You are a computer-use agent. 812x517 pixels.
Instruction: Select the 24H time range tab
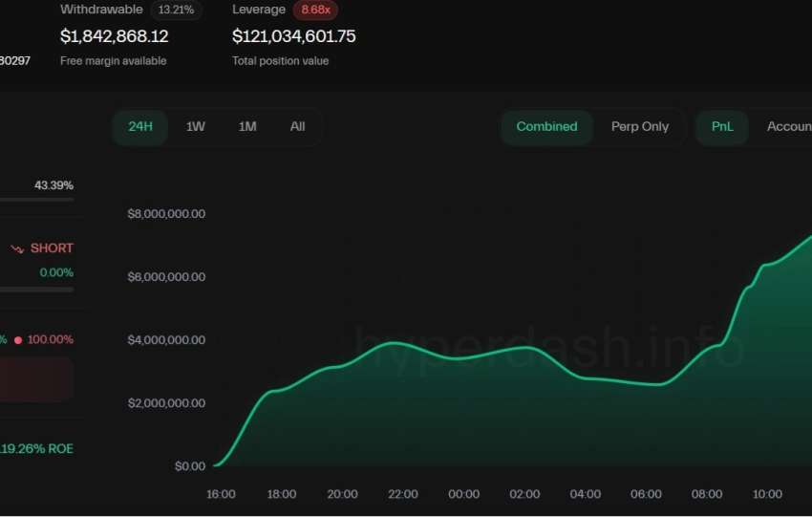140,126
